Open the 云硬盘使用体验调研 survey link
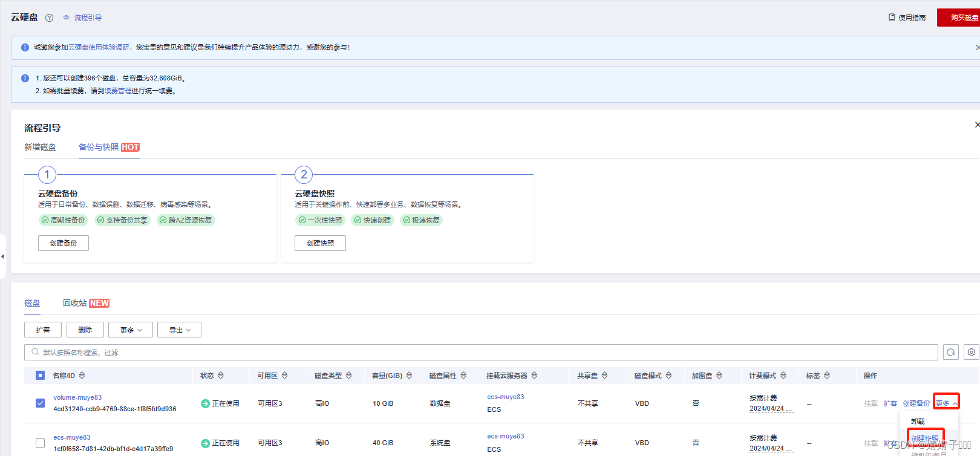This screenshot has width=980, height=456. click(99, 47)
